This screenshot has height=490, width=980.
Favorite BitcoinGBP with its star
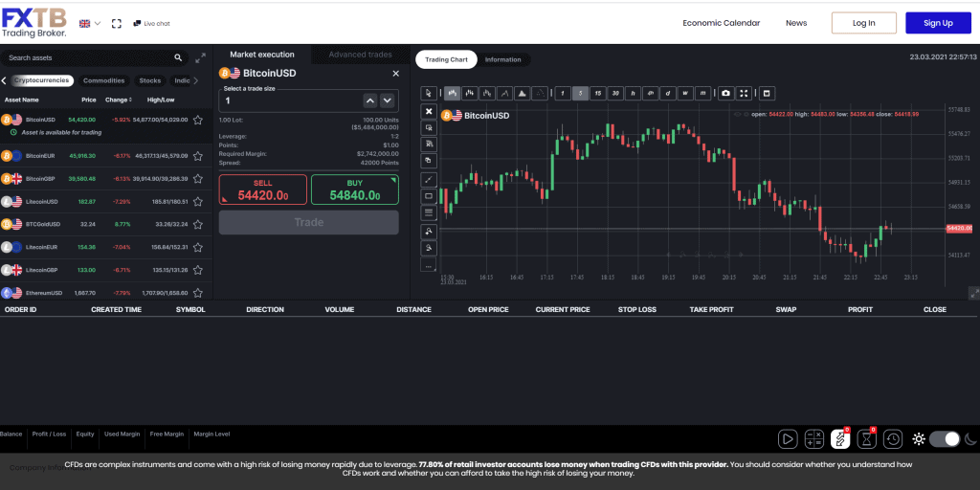(197, 179)
